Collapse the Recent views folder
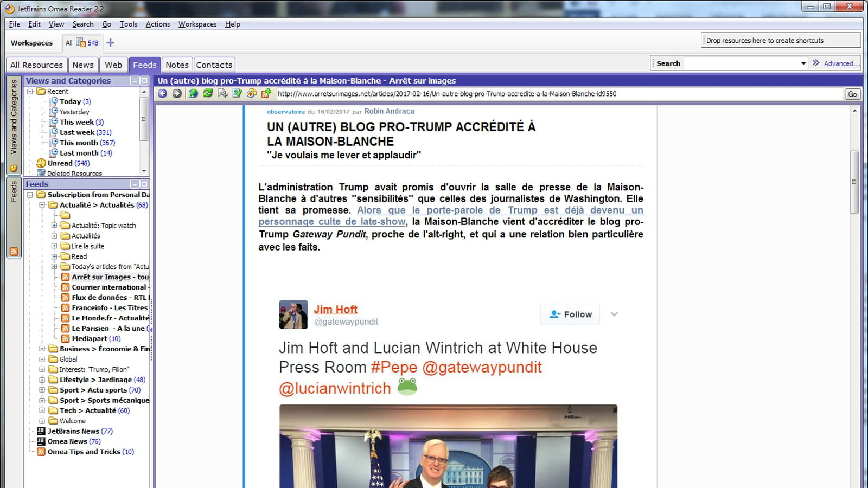The image size is (868, 488). click(x=30, y=92)
